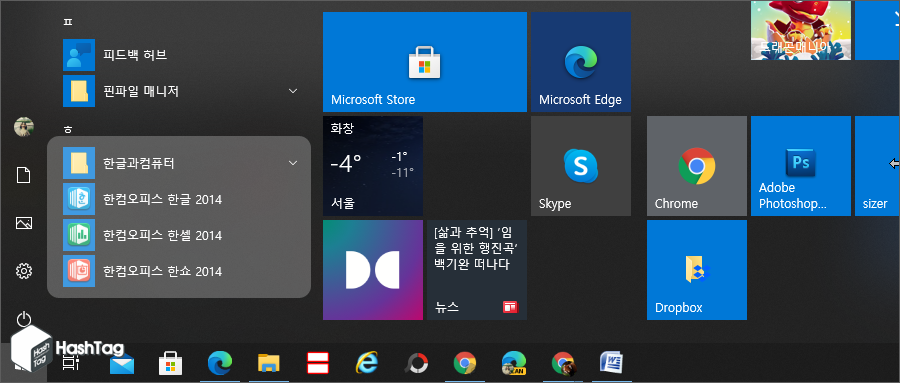Open the 뉴스 news tile
The height and width of the screenshot is (383, 900).
pos(477,270)
